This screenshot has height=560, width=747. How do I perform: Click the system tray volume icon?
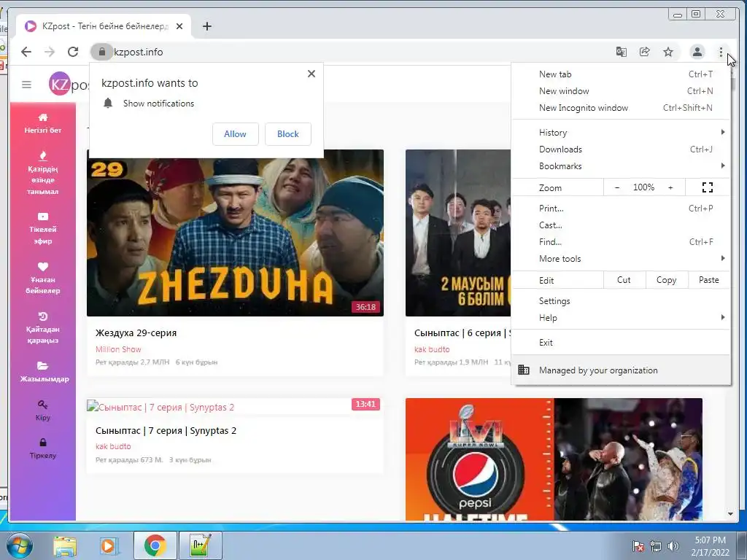pyautogui.click(x=673, y=546)
